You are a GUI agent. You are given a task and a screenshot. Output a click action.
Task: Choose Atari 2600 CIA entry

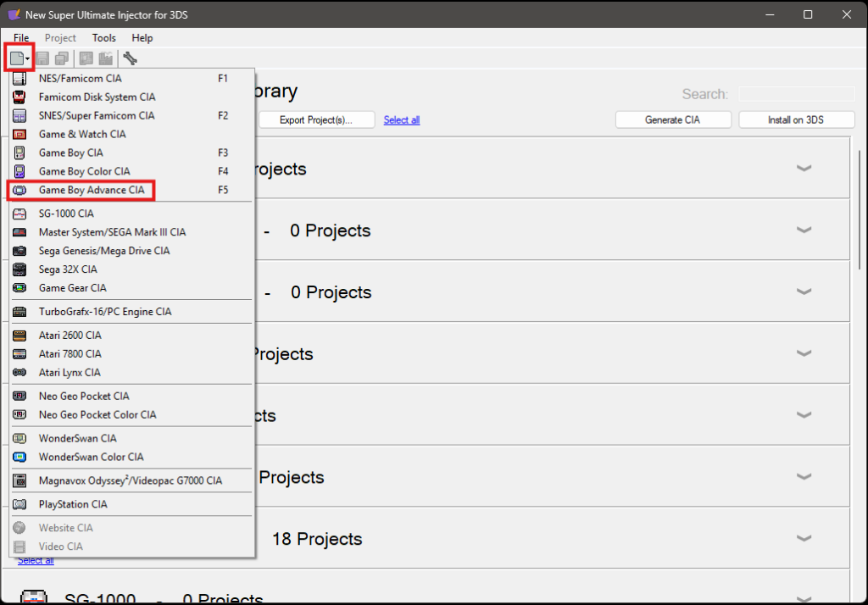tap(131, 336)
